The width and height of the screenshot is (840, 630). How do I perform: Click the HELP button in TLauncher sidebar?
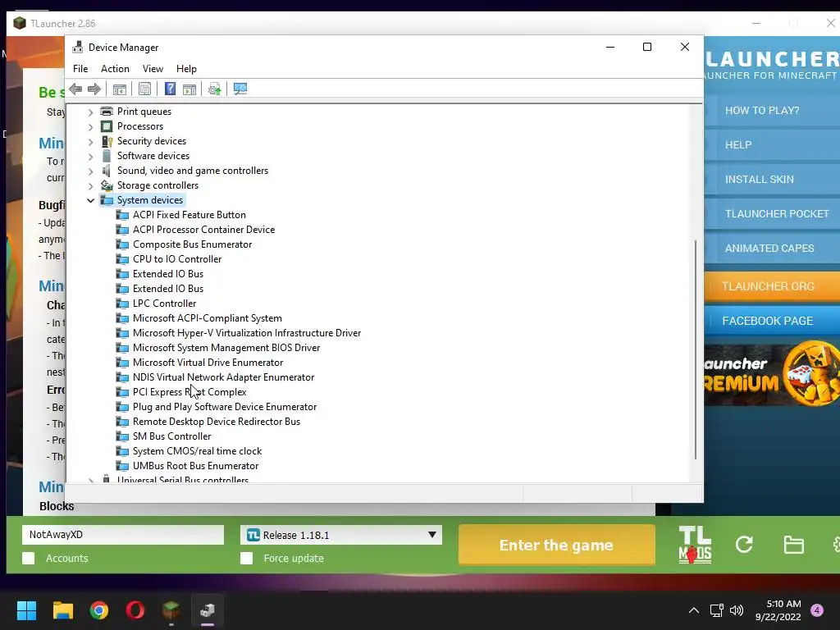click(772, 144)
